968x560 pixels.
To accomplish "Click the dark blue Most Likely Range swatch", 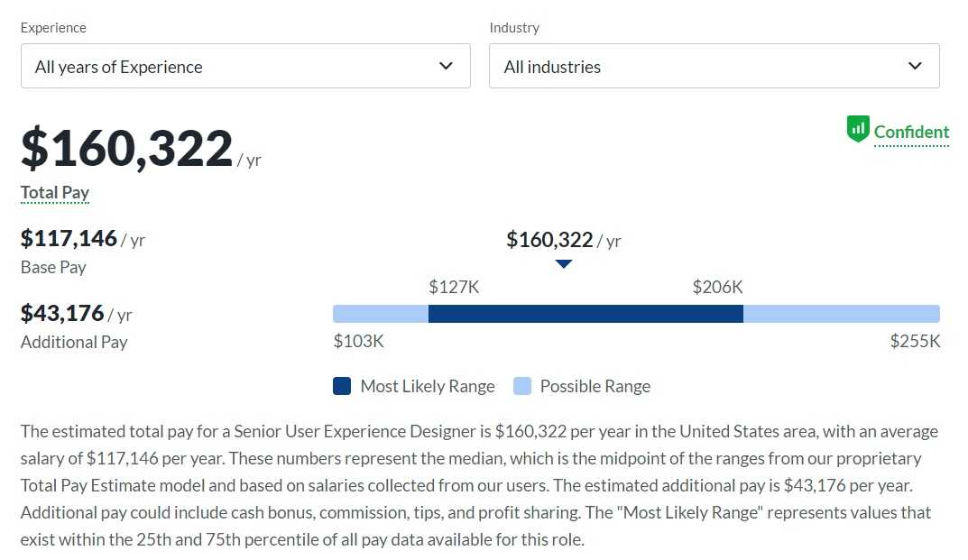I will [x=342, y=386].
